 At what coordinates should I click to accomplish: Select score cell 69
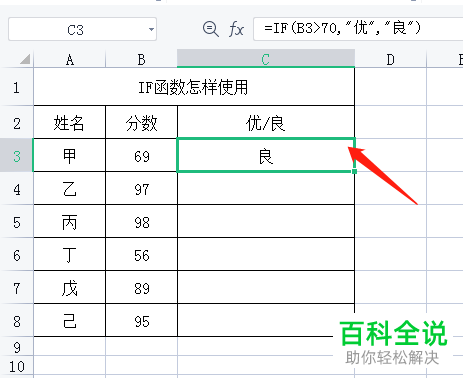point(141,155)
